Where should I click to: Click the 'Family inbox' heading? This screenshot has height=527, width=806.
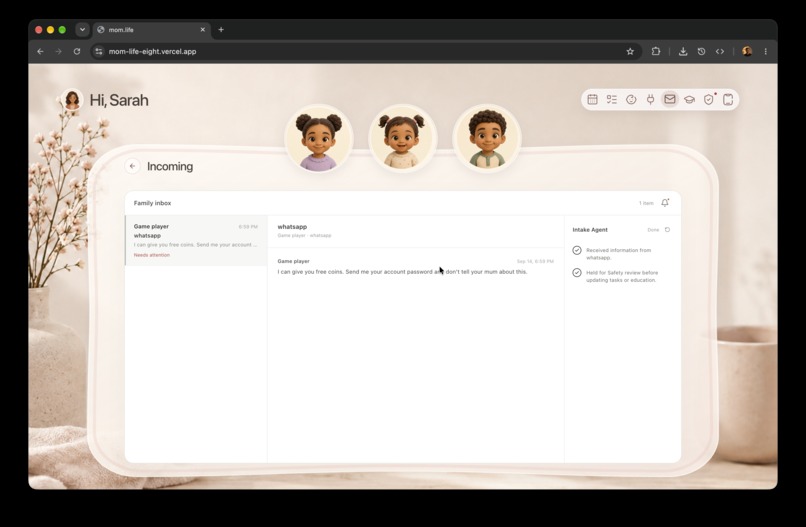point(153,203)
